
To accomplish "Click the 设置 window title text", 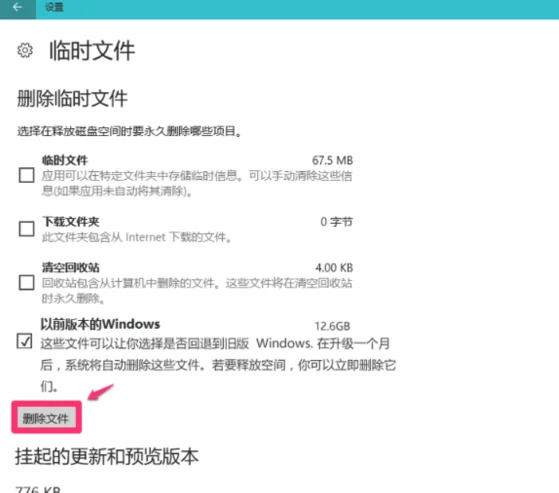I will pos(54,7).
